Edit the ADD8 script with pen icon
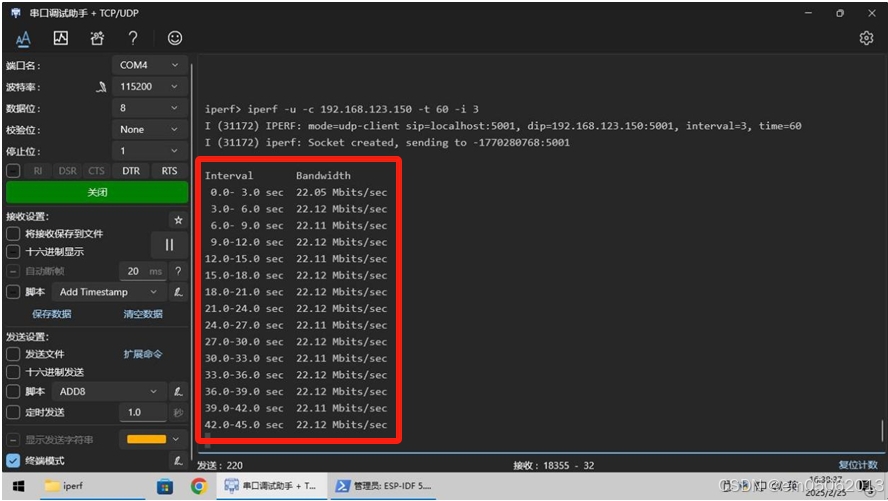This screenshot has height=501, width=888. (x=178, y=391)
